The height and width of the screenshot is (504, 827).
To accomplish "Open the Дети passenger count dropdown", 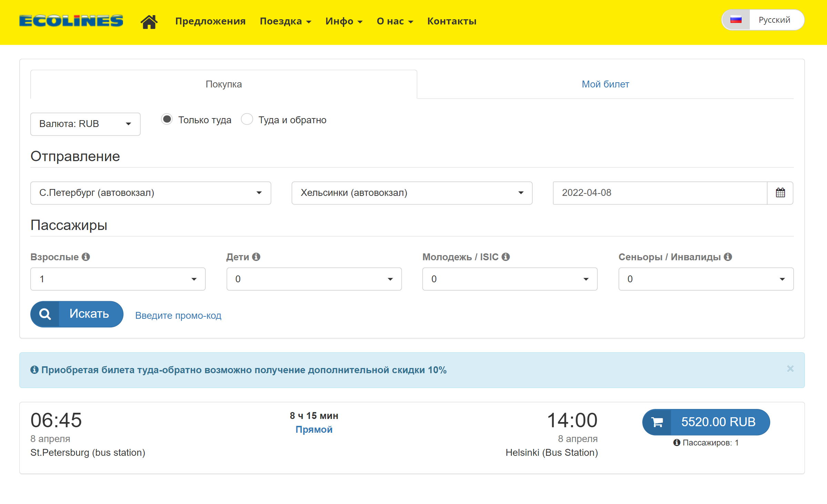I will click(x=314, y=279).
